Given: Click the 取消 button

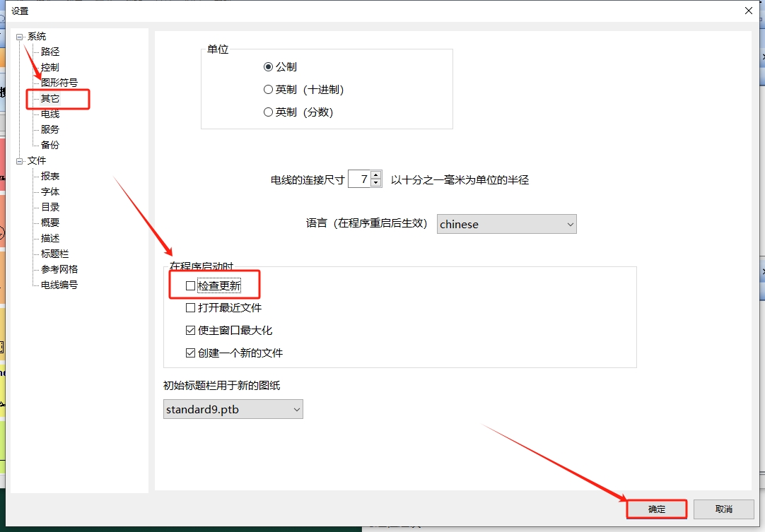Looking at the screenshot, I should pos(723,509).
